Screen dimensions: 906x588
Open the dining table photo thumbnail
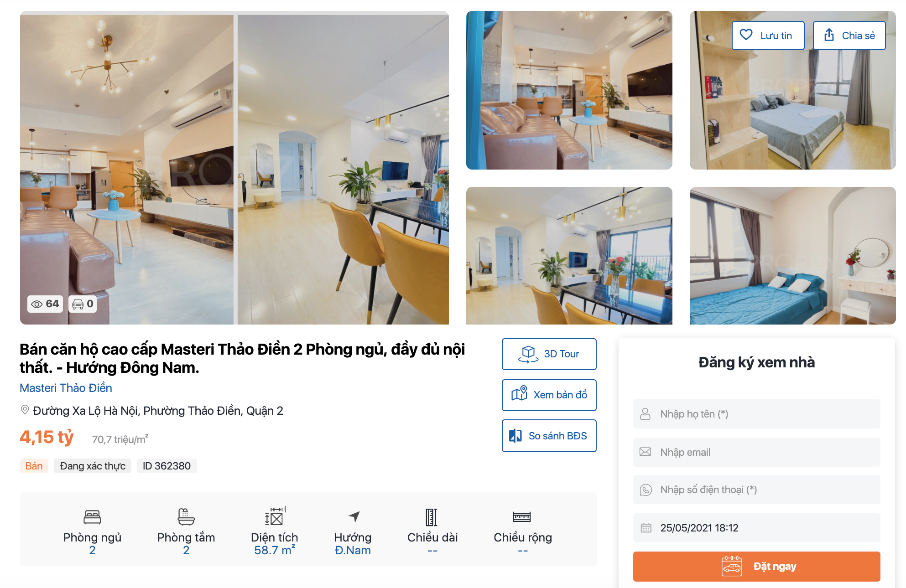click(x=569, y=256)
